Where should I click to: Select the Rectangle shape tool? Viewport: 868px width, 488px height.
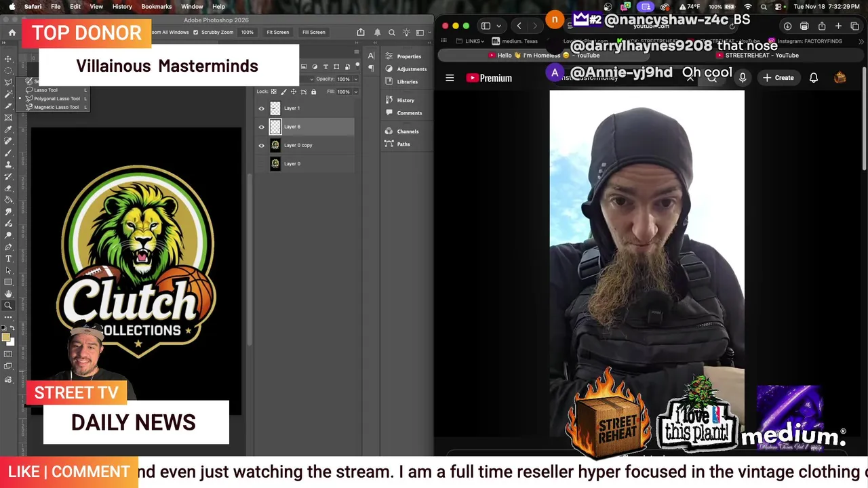[x=8, y=282]
